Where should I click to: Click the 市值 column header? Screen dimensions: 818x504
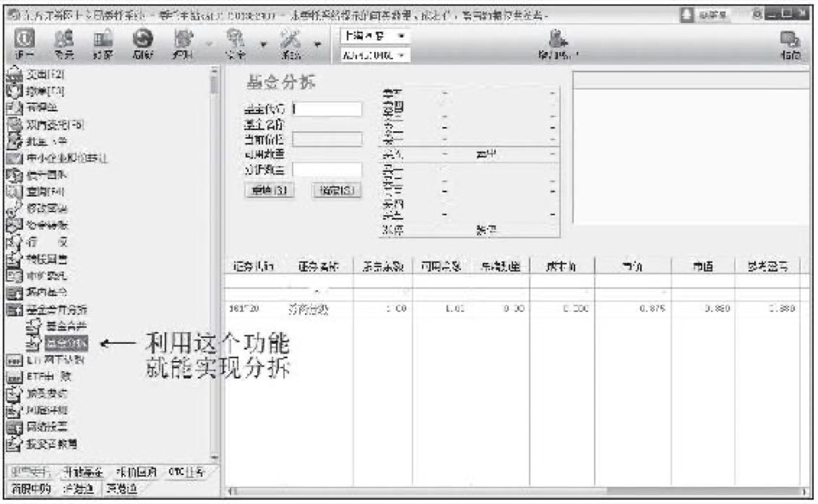pos(703,266)
